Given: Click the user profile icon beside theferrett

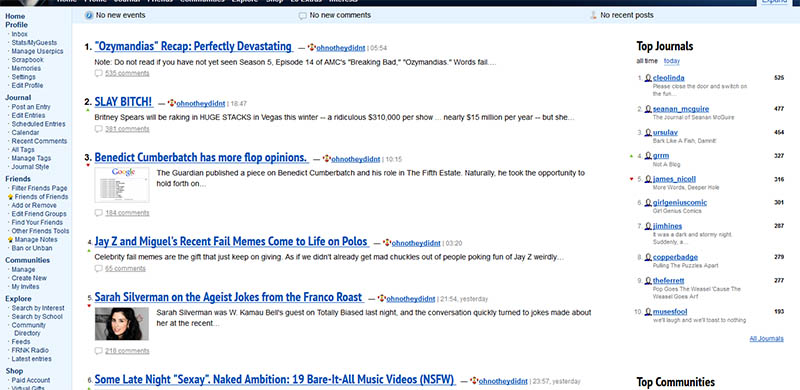Looking at the screenshot, I should click(x=648, y=281).
